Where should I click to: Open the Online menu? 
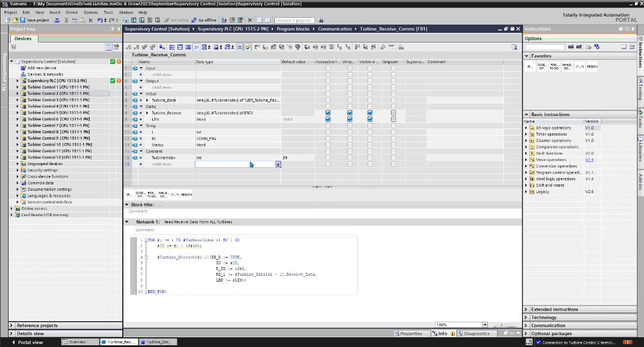click(x=71, y=12)
